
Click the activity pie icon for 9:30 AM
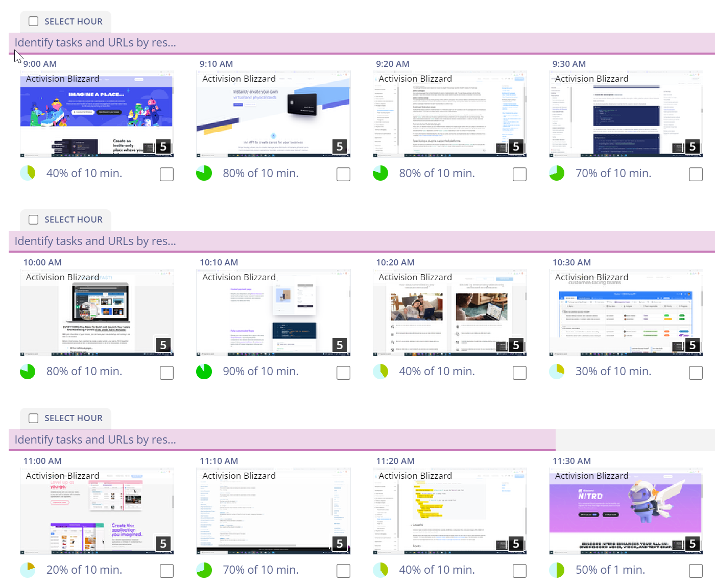pos(557,173)
